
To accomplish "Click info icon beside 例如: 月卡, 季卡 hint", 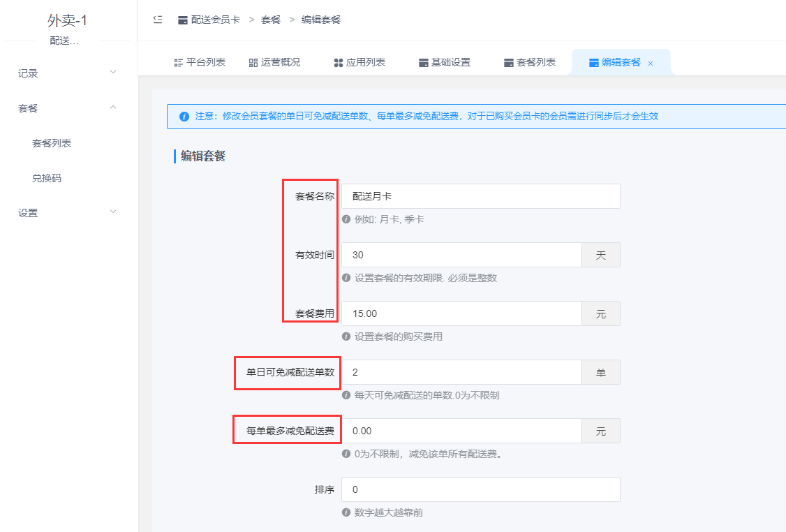I will coord(346,219).
